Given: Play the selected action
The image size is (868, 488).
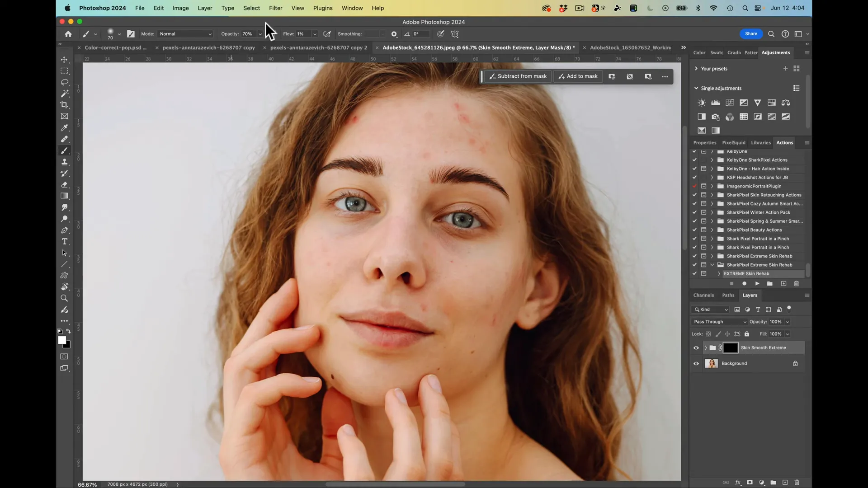Looking at the screenshot, I should pyautogui.click(x=757, y=284).
